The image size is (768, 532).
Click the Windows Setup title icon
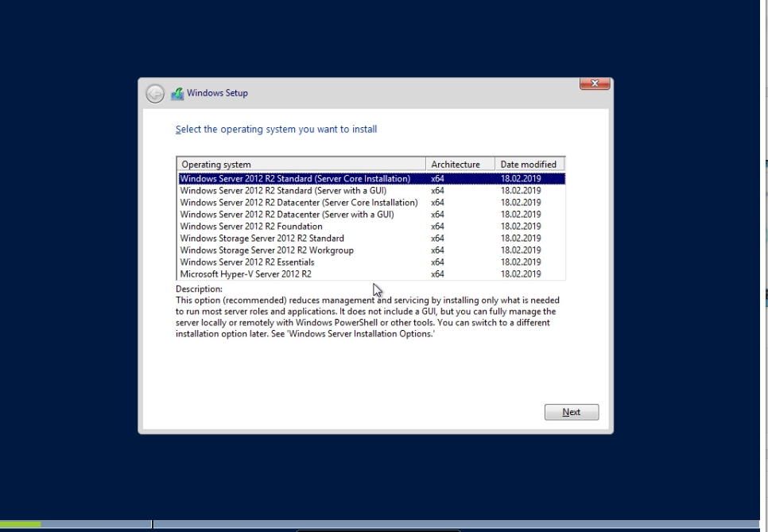[177, 94]
